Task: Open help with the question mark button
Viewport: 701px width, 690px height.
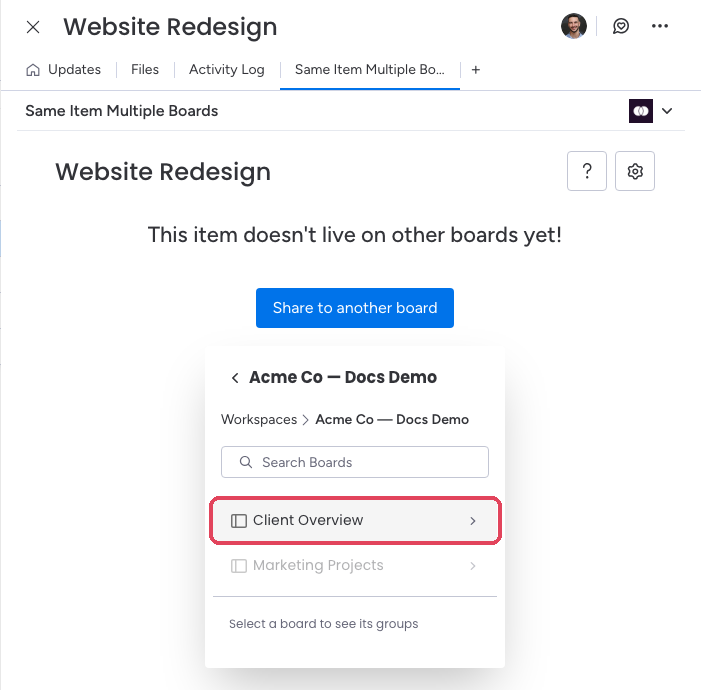Action: pyautogui.click(x=587, y=171)
